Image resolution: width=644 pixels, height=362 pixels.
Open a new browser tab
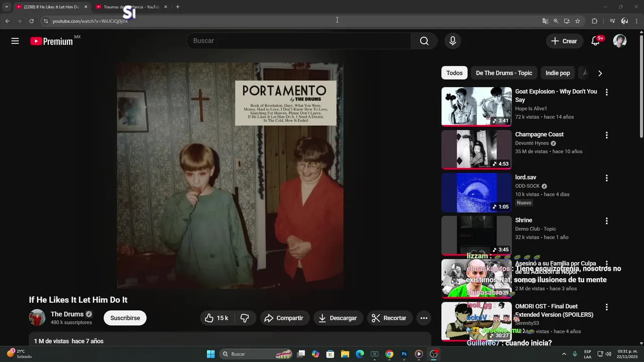[x=178, y=7]
